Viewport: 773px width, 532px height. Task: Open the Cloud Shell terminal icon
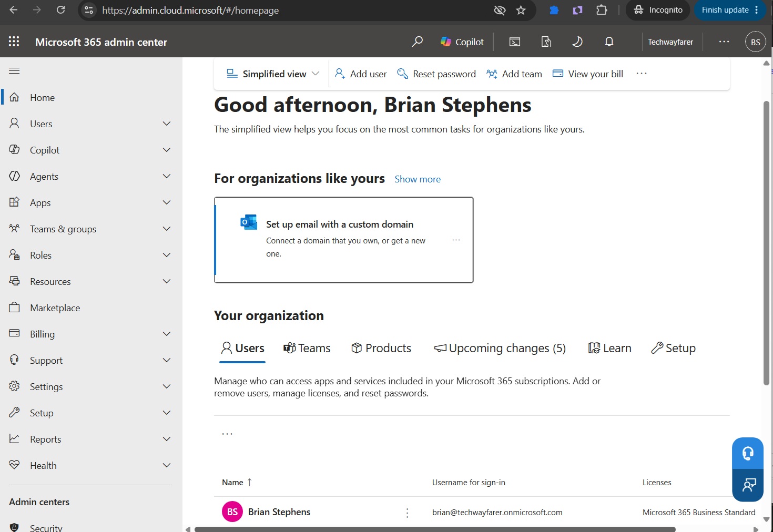click(x=515, y=42)
